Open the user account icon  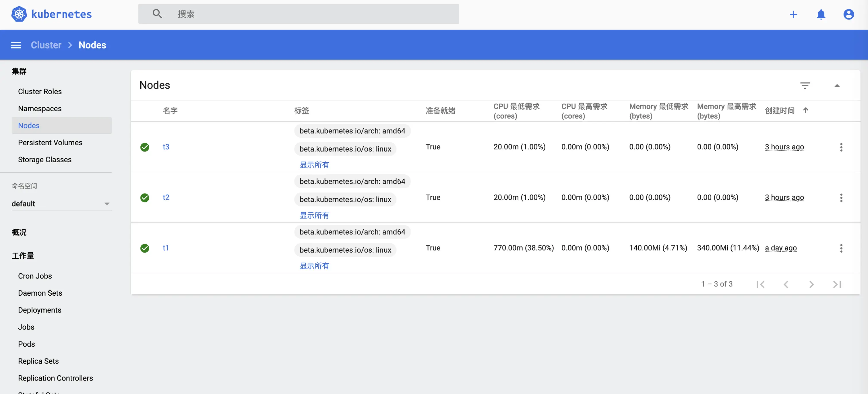click(848, 14)
